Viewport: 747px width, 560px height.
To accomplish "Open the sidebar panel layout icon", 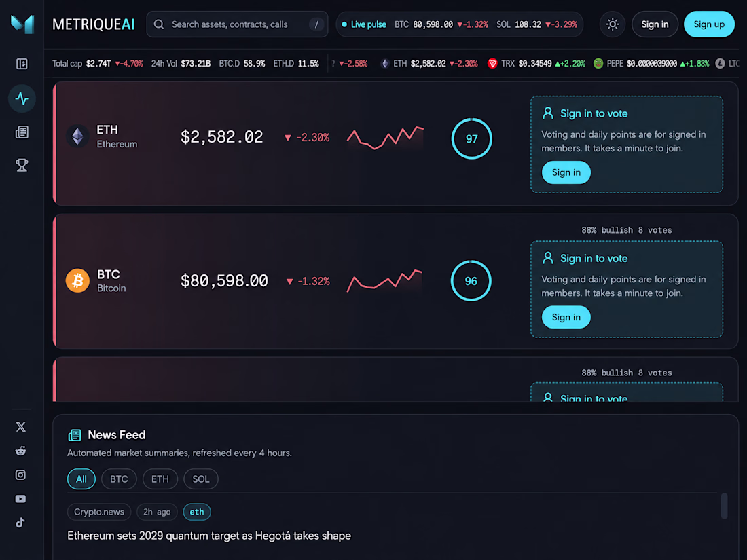I will [22, 64].
